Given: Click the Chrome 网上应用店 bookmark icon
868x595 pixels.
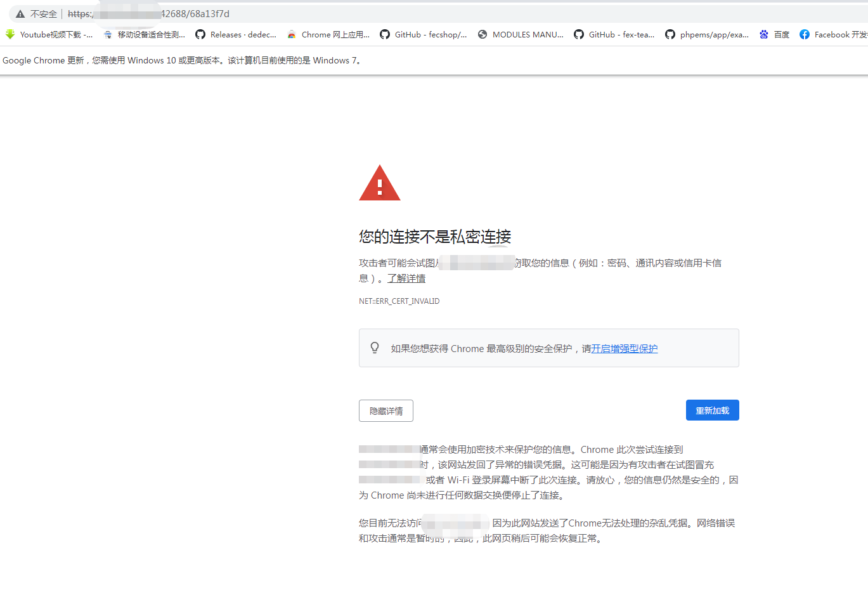Looking at the screenshot, I should tap(291, 34).
